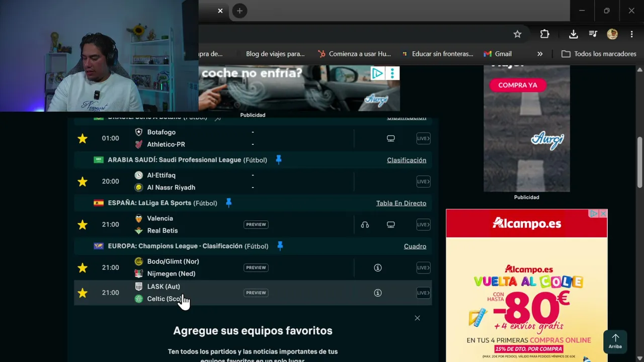Open Educar sin fronteras bookmark

[x=438, y=54]
